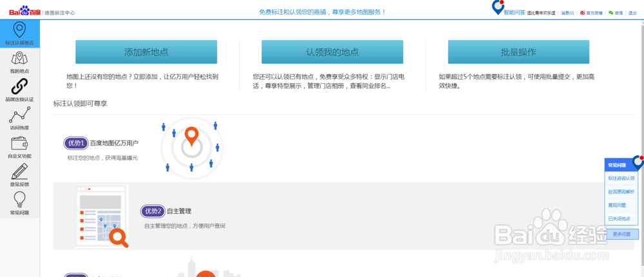Open 自定义功能 wallet icon
The height and width of the screenshot is (277, 644).
click(20, 144)
